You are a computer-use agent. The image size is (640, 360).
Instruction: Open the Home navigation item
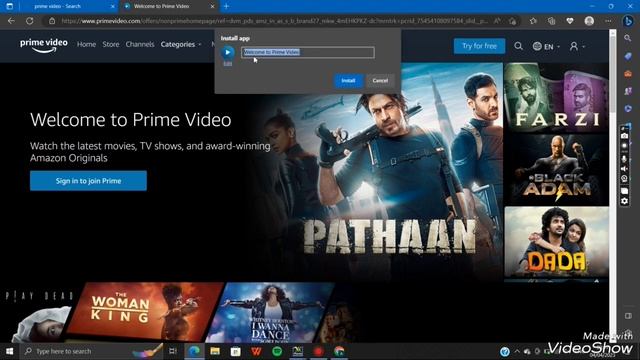click(x=86, y=44)
